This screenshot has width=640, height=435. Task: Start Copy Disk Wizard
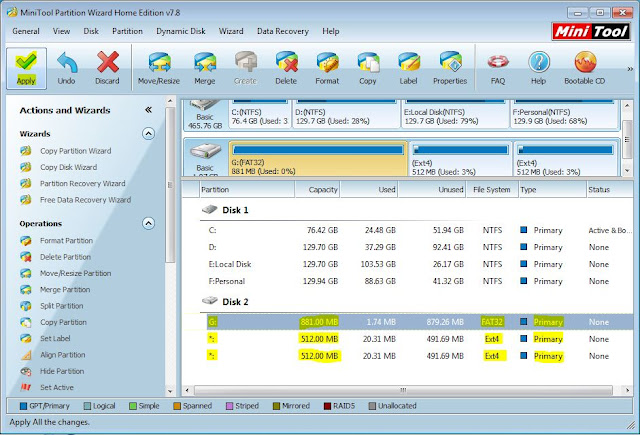[x=69, y=167]
